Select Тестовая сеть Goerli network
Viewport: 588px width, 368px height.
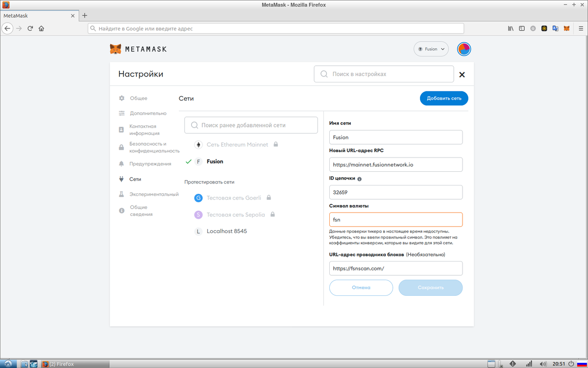(x=234, y=198)
